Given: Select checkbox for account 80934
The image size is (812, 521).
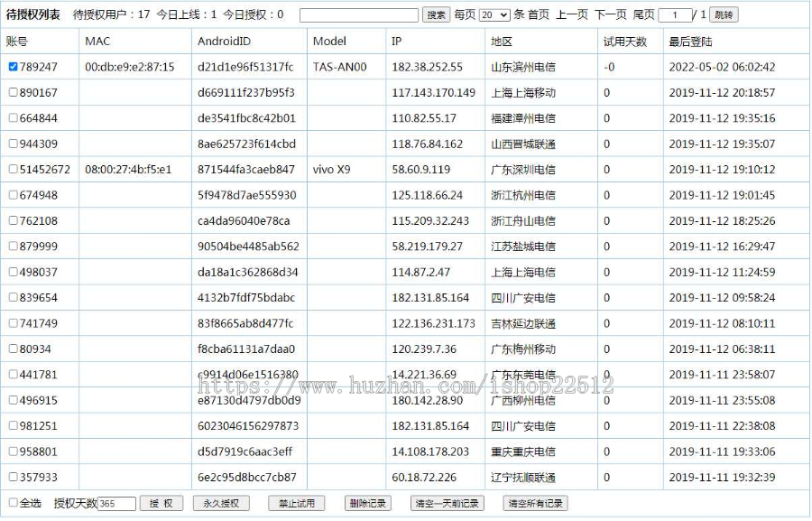Looking at the screenshot, I should pyautogui.click(x=13, y=349).
